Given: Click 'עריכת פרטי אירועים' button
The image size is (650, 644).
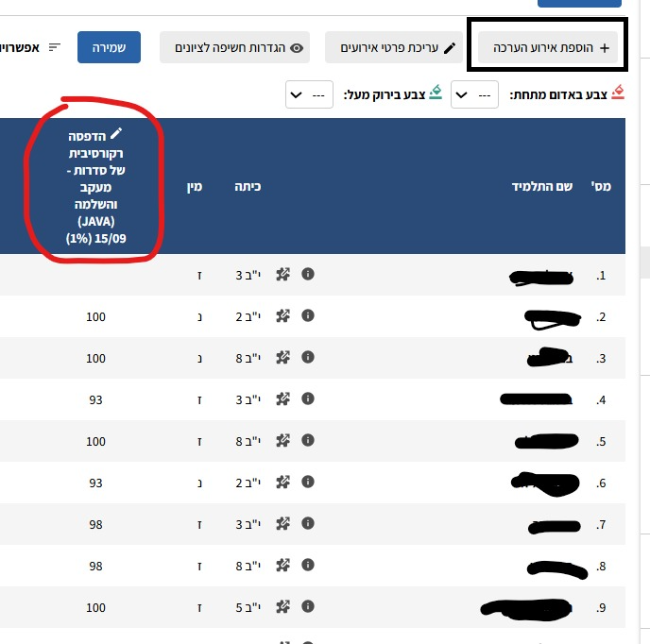Looking at the screenshot, I should click(396, 47).
